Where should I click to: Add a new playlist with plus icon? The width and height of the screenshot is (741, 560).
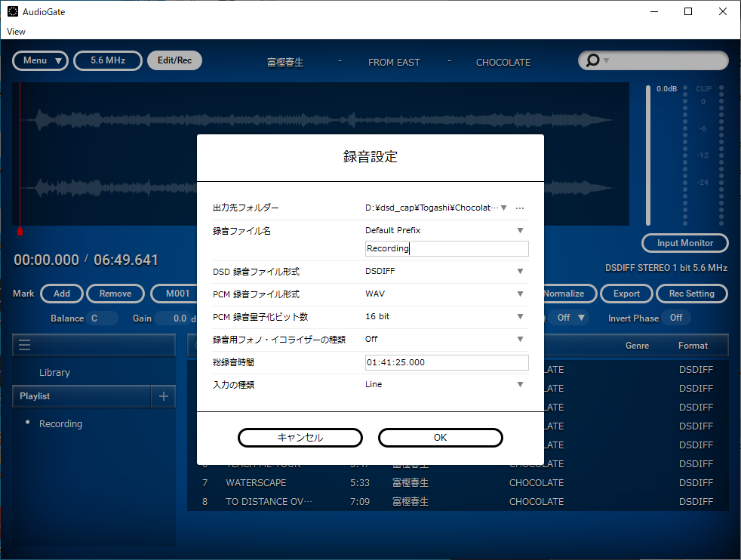[164, 396]
